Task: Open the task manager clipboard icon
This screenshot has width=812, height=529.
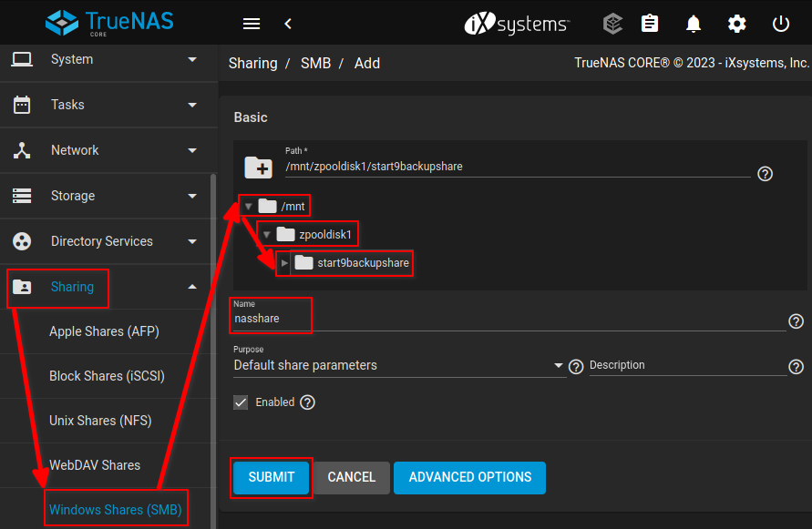Action: tap(650, 24)
